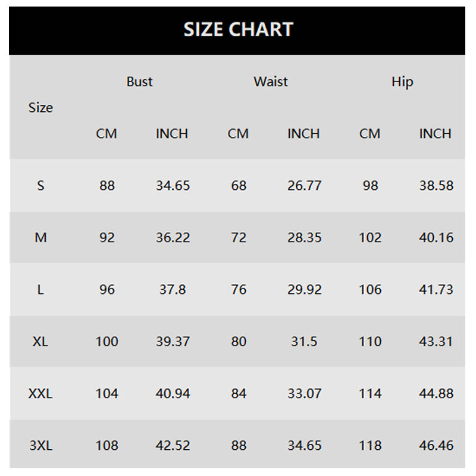Click the Size column header
Viewport: 476px width, 476px height.
point(40,108)
